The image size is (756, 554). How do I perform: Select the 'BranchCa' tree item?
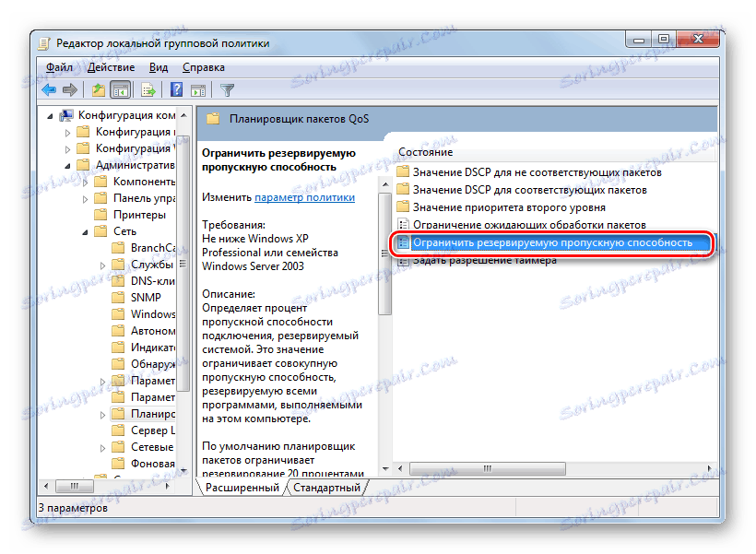153,248
